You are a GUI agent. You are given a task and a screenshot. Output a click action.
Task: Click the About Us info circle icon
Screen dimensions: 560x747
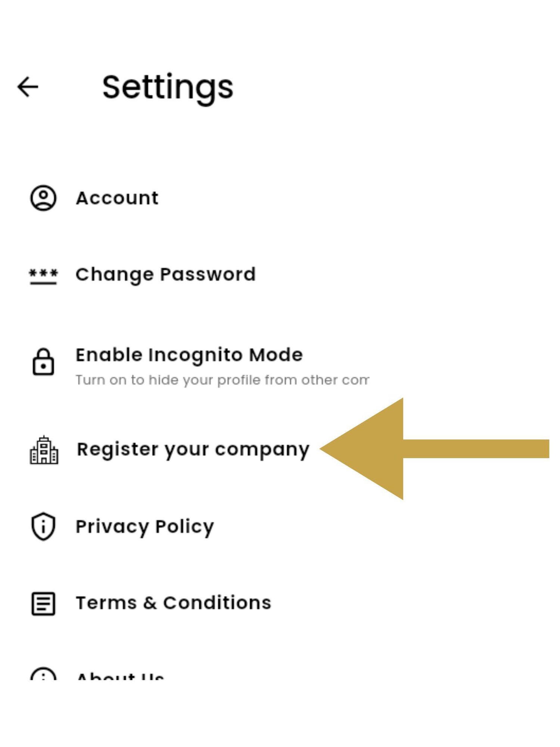(x=43, y=673)
